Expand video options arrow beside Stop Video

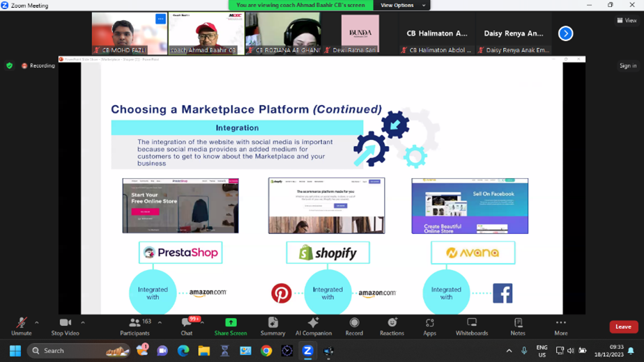coord(82,322)
